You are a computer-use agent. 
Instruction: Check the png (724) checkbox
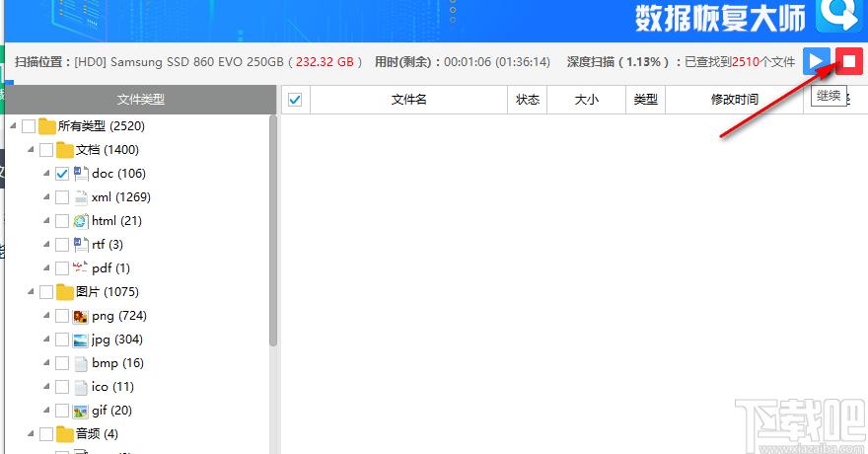tap(62, 316)
